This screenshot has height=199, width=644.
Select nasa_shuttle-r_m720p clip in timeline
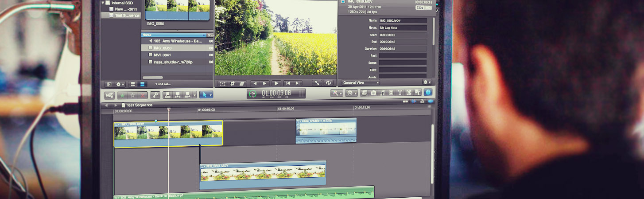click(326, 130)
